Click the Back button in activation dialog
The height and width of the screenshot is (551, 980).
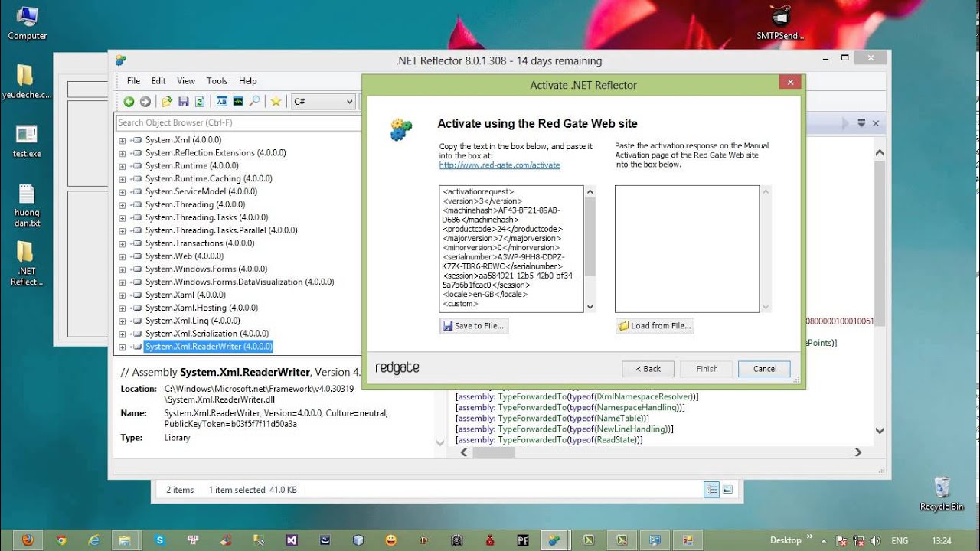[648, 369]
